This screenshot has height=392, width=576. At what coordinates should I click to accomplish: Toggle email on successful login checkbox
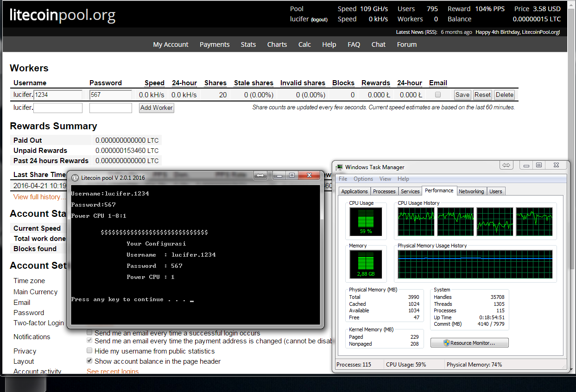click(x=90, y=332)
